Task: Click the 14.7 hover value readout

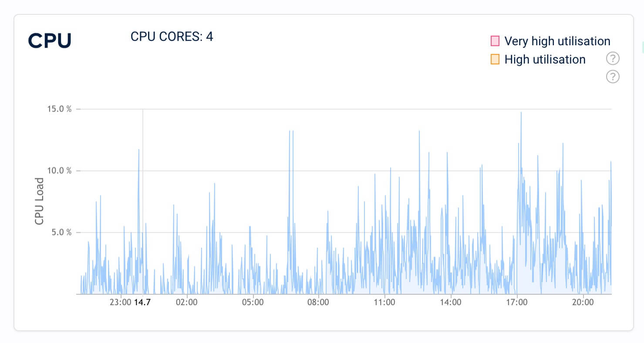Action: click(x=142, y=303)
